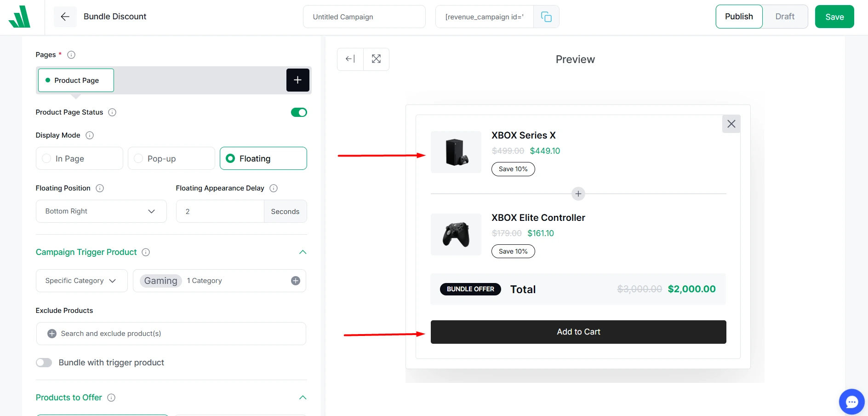The width and height of the screenshot is (868, 416).
Task: Add a new page with the plus button
Action: click(x=297, y=80)
